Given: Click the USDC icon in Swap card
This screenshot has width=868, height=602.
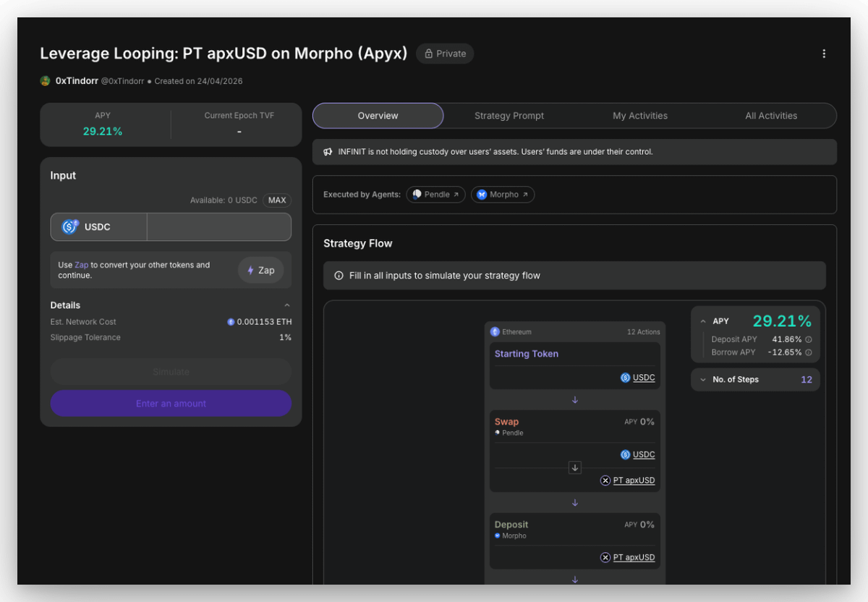Looking at the screenshot, I should (x=626, y=454).
